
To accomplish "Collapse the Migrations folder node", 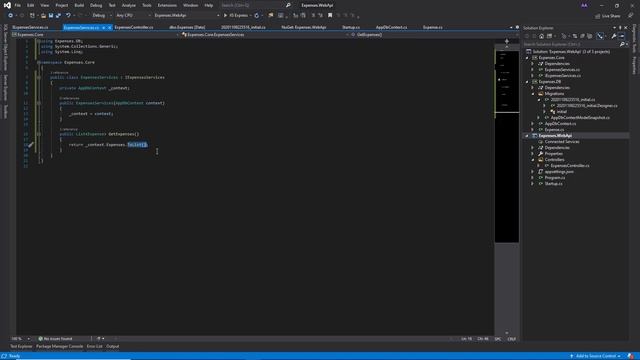I will point(533,94).
